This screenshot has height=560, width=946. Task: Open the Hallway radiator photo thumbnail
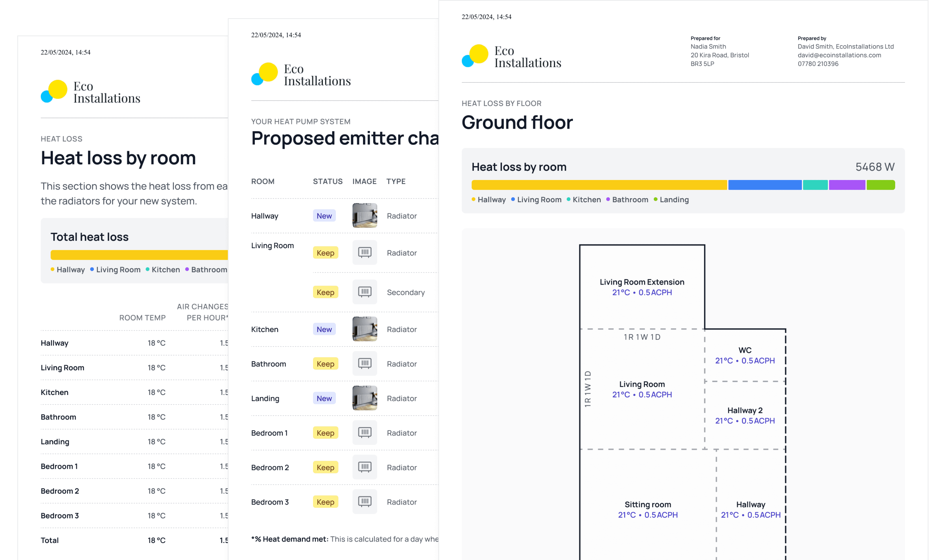[x=364, y=216]
